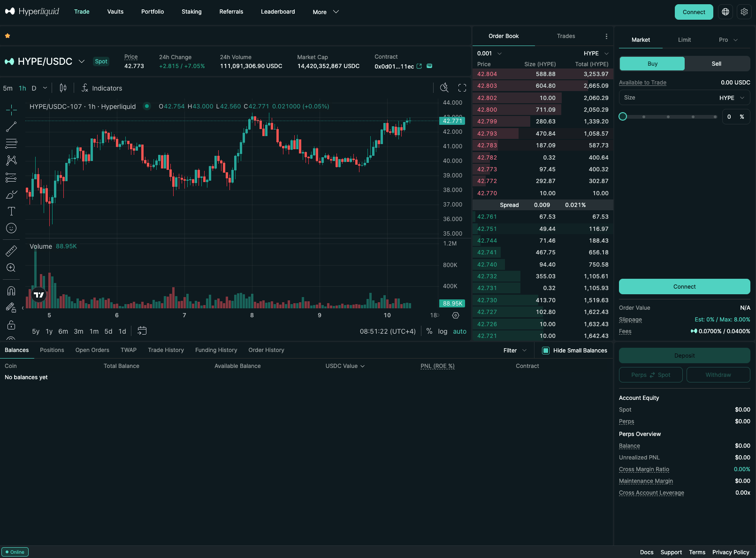This screenshot has height=558, width=756.
Task: Open order book three-dot options menu
Action: (x=606, y=36)
